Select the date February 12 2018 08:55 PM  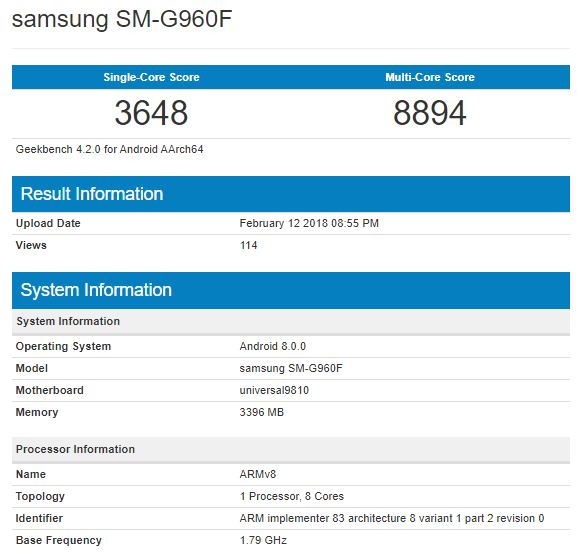coord(309,223)
